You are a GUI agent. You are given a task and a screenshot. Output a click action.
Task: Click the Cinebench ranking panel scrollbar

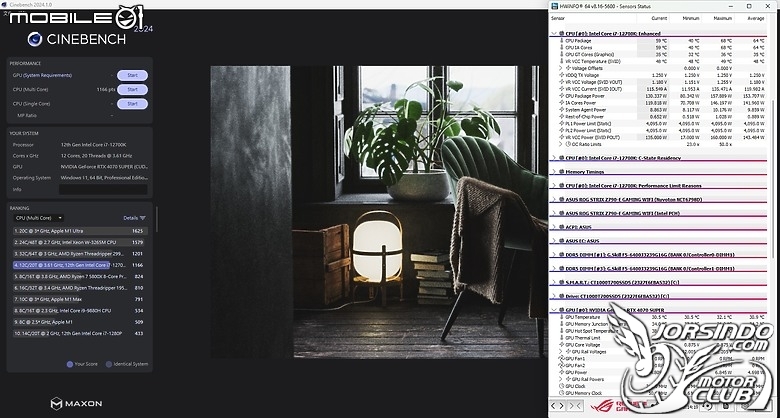point(156,220)
